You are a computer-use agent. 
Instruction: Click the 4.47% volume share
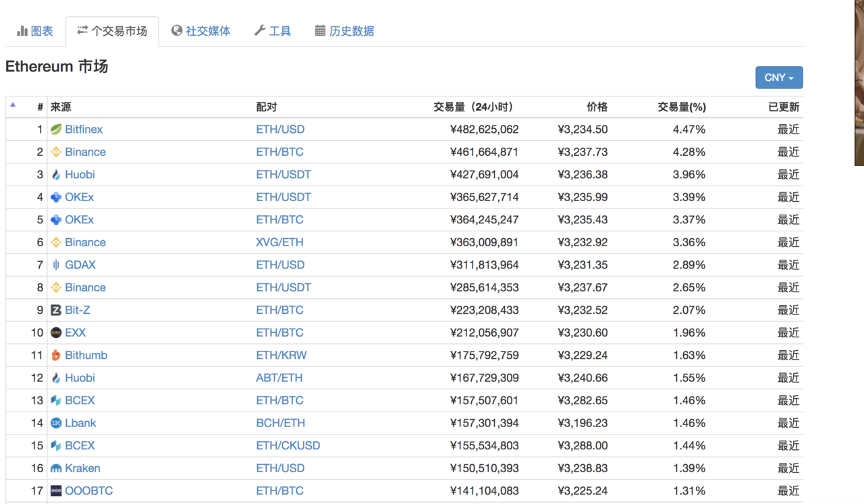tap(689, 130)
